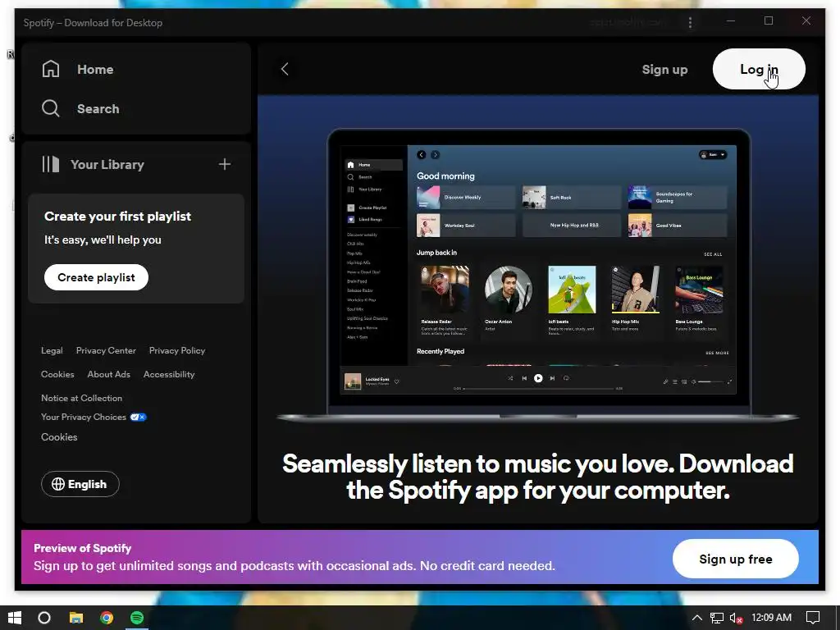This screenshot has width=840, height=630.
Task: Click the 12:09 AM clock
Action: pyautogui.click(x=771, y=618)
